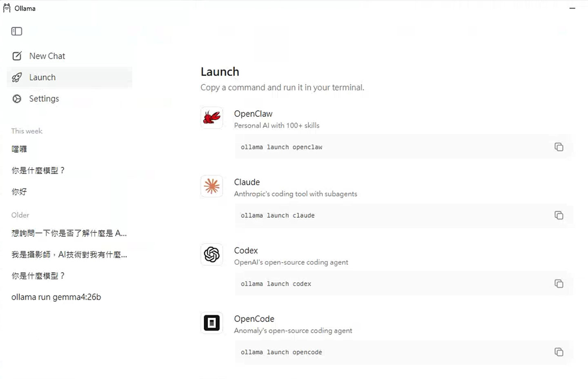The height and width of the screenshot is (379, 588).
Task: Toggle the sidebar panel icon
Action: coord(17,31)
